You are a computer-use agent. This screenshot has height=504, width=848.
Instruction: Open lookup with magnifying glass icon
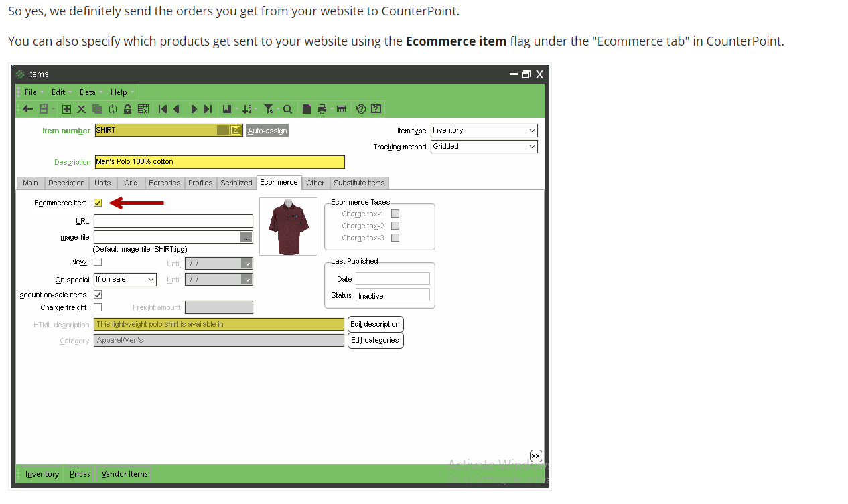tap(287, 109)
